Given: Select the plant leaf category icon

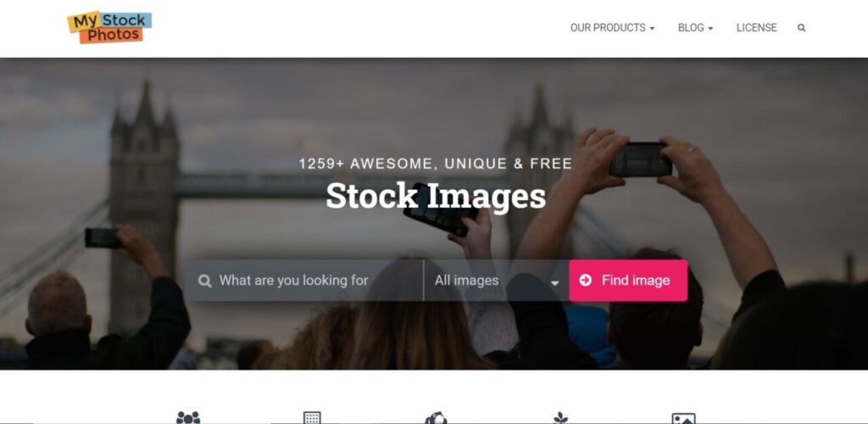Looking at the screenshot, I should (x=560, y=417).
